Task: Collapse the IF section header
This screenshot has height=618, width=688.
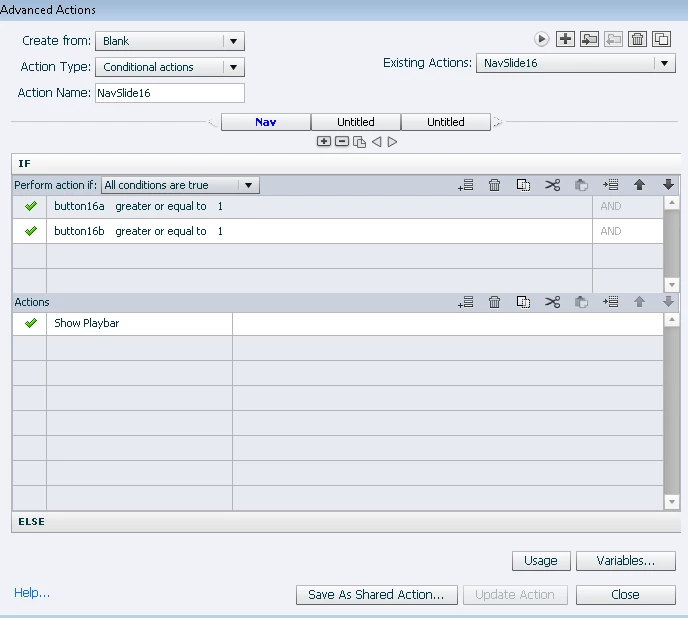Action: (x=346, y=164)
